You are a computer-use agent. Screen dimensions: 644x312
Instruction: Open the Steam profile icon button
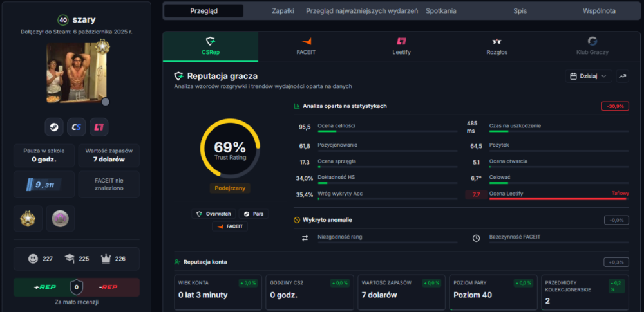point(54,127)
